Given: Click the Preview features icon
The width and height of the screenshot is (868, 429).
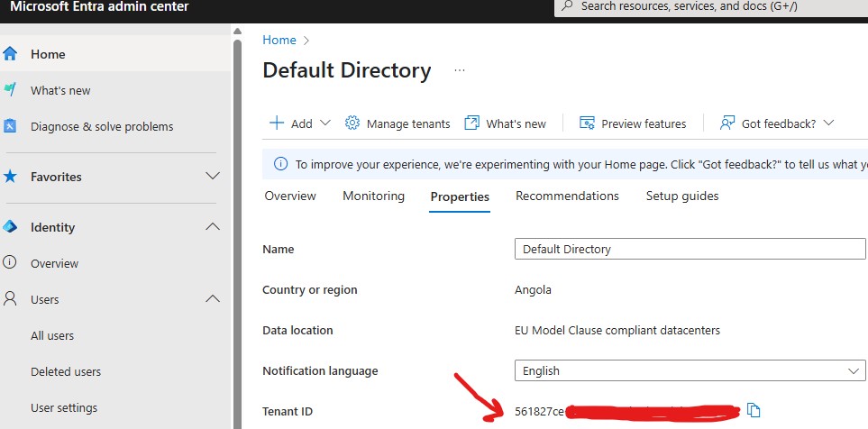Looking at the screenshot, I should point(587,123).
